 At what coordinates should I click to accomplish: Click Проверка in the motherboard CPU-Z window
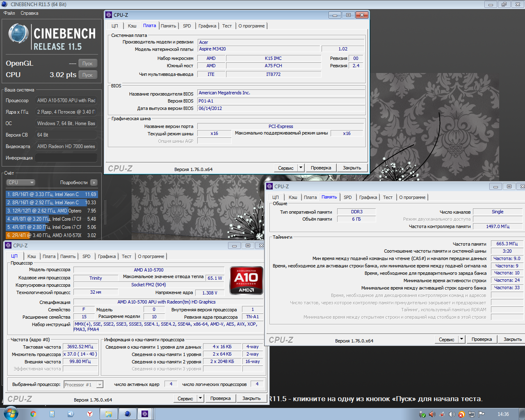coord(321,168)
